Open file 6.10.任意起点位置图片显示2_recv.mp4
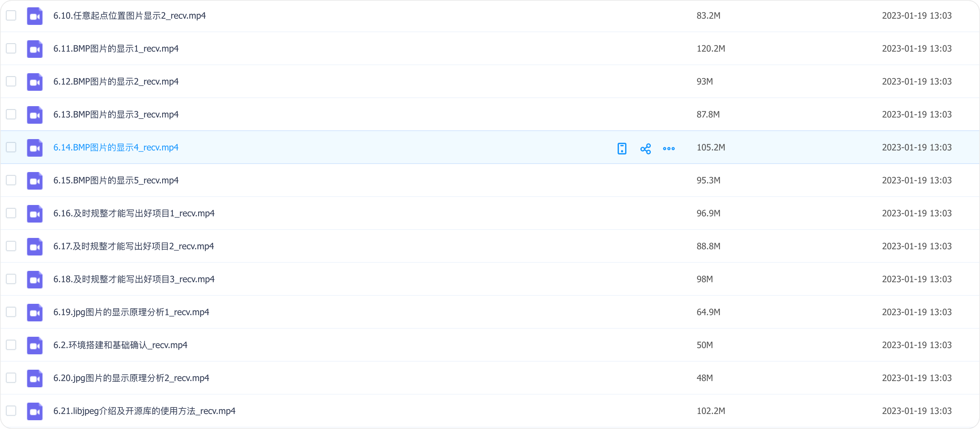The width and height of the screenshot is (980, 429). 129,16
